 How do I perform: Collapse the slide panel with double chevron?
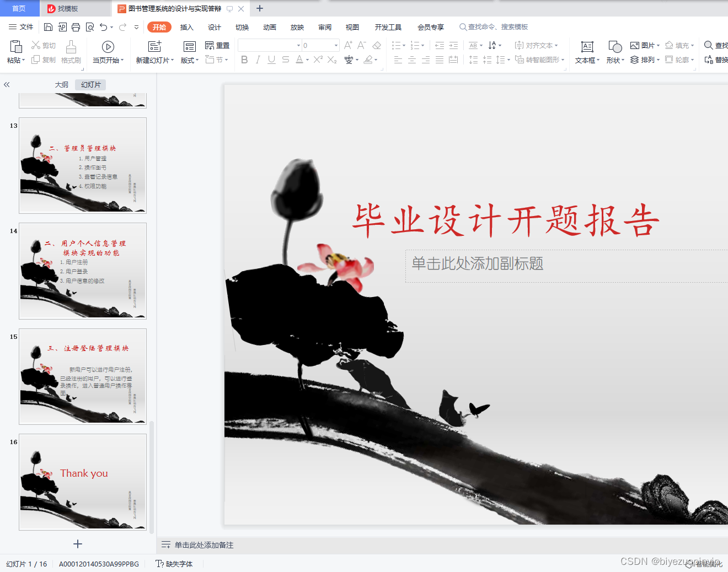click(x=7, y=85)
